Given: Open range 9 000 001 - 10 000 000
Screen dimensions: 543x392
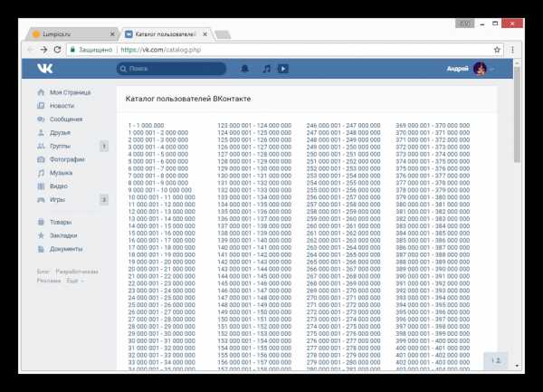Looking at the screenshot, I should point(159,190).
